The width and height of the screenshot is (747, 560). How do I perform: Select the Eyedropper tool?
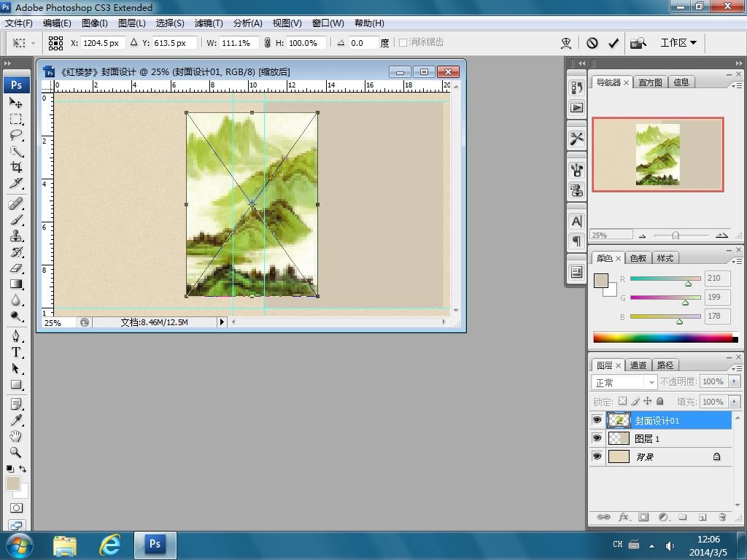(x=16, y=420)
